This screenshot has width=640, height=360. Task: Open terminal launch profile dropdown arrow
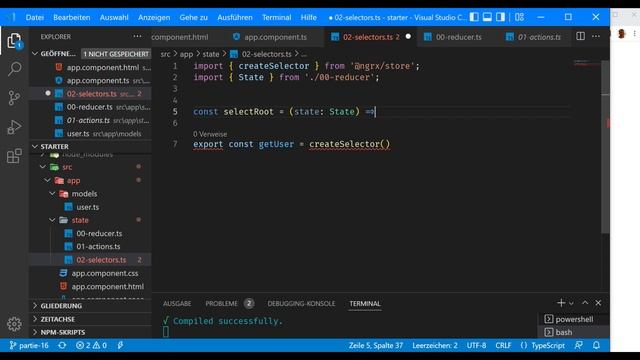pyautogui.click(x=571, y=303)
